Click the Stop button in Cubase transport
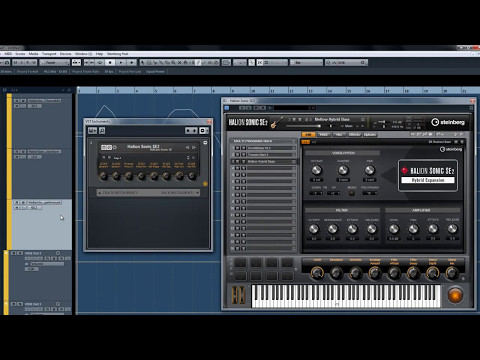 (110, 62)
